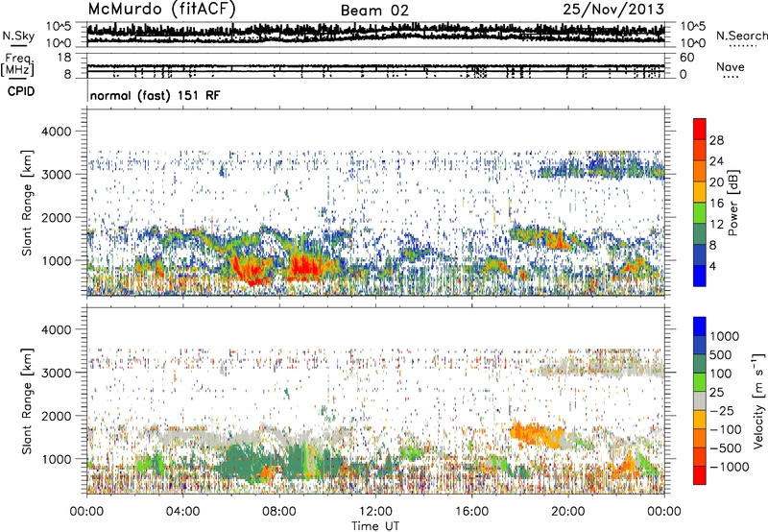Viewport: 768px width, 532px height.
Task: Click the 10^5 label left of the noise panel
Action: tap(59, 27)
